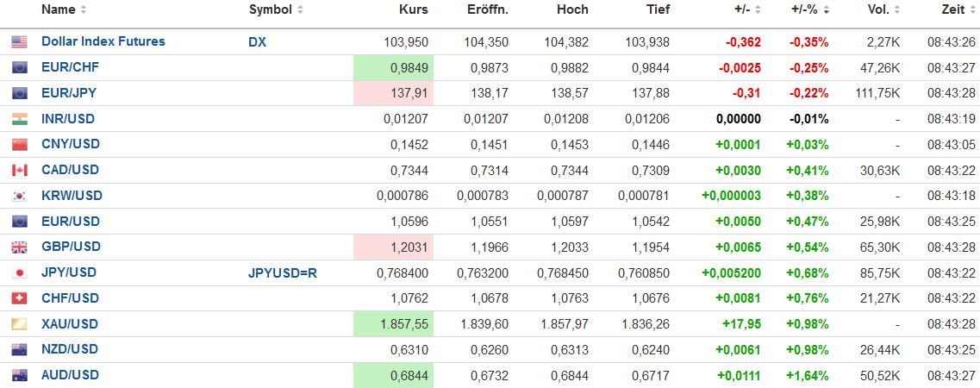Click the UK flag icon for GBP/USD
This screenshot has width=980, height=388.
19,247
